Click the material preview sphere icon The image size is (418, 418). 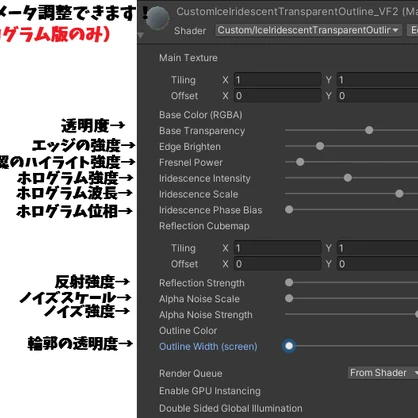tap(158, 18)
